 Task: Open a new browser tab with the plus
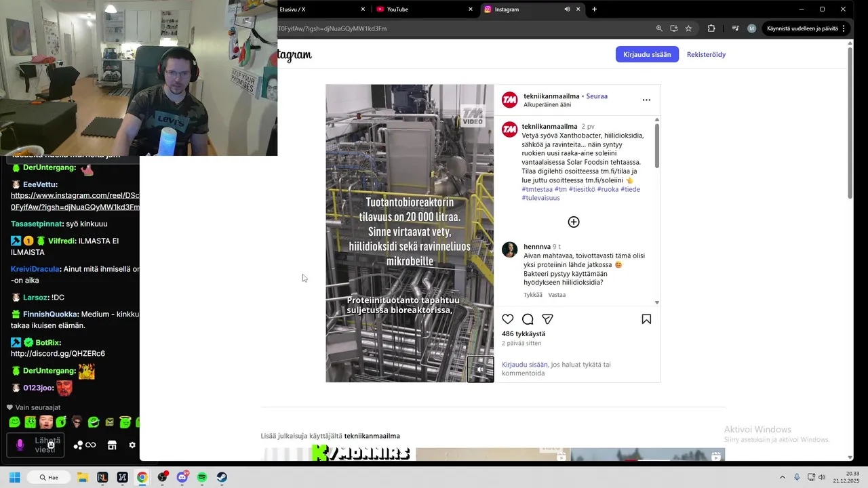click(594, 9)
